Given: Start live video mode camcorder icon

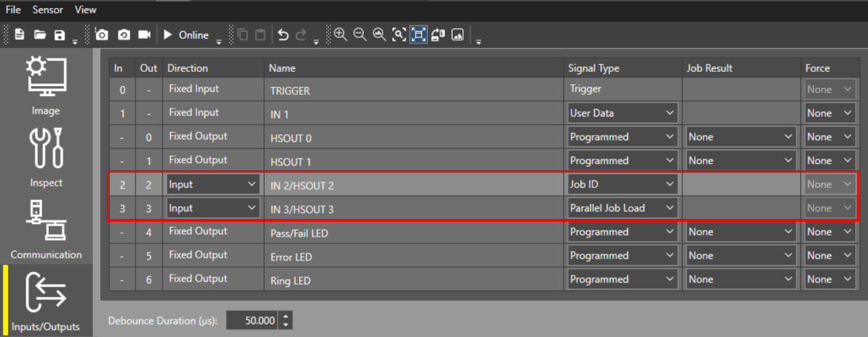Looking at the screenshot, I should [144, 35].
